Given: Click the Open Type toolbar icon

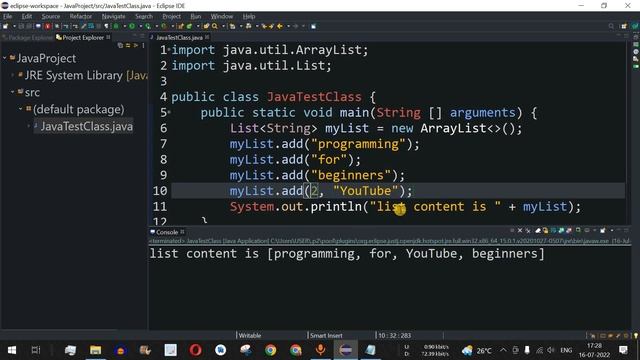Looking at the screenshot, I should 206,26.
